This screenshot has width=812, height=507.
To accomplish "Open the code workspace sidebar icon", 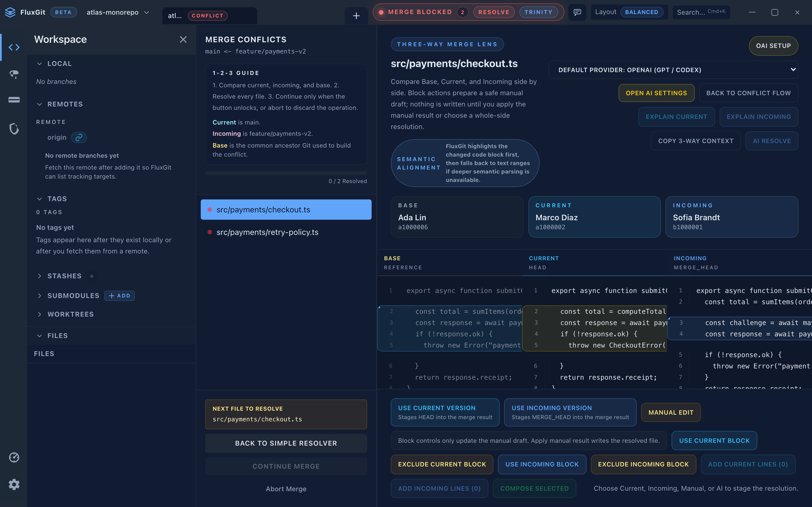I will pyautogui.click(x=14, y=47).
